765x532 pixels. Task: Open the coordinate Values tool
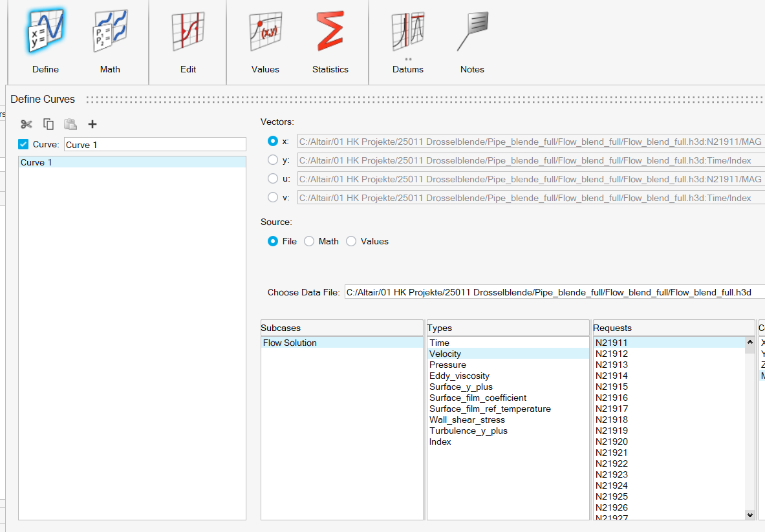pyautogui.click(x=265, y=41)
